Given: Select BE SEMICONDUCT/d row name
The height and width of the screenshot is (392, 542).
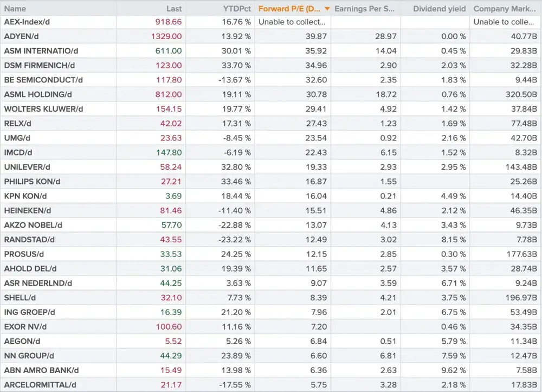Looking at the screenshot, I should pos(43,80).
